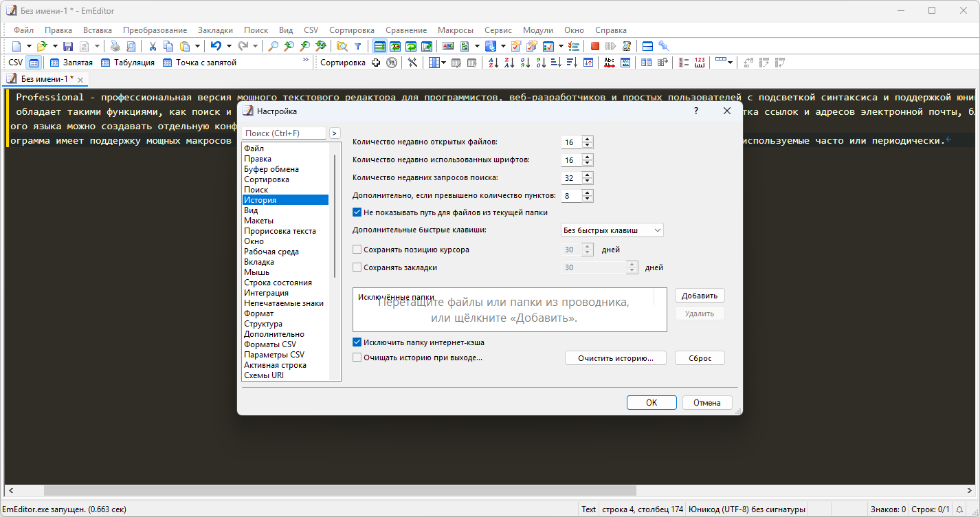
Task: Toggle the Очищать историю при выходе checkbox
Action: 357,357
